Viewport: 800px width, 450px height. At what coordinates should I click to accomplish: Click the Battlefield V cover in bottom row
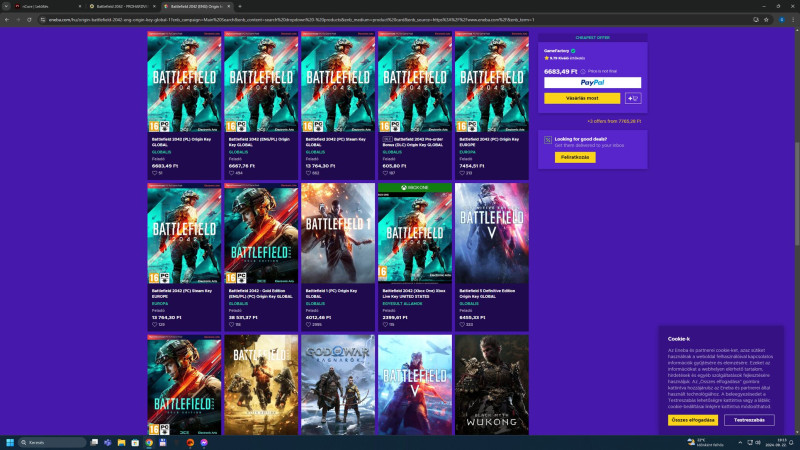[415, 385]
